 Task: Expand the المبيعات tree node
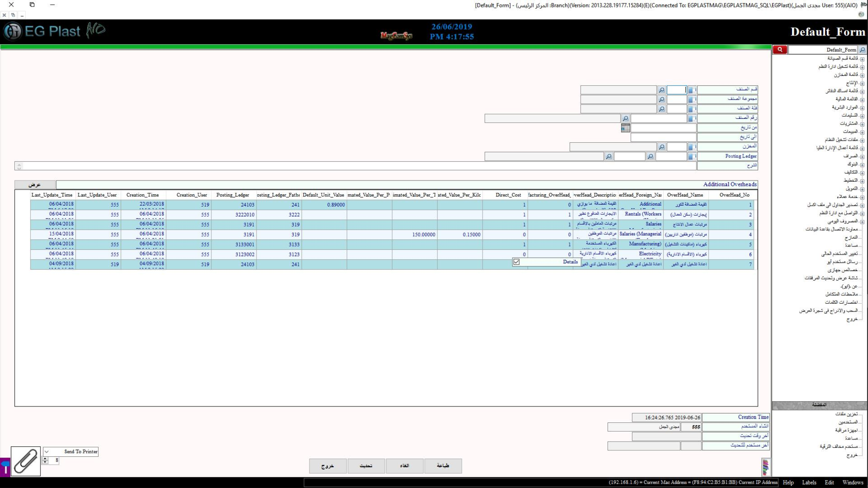pos(862,132)
